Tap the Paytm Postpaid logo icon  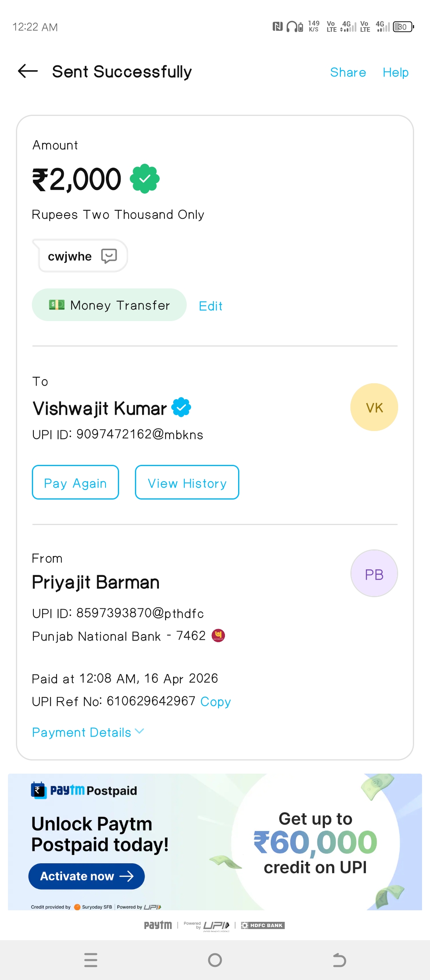39,790
